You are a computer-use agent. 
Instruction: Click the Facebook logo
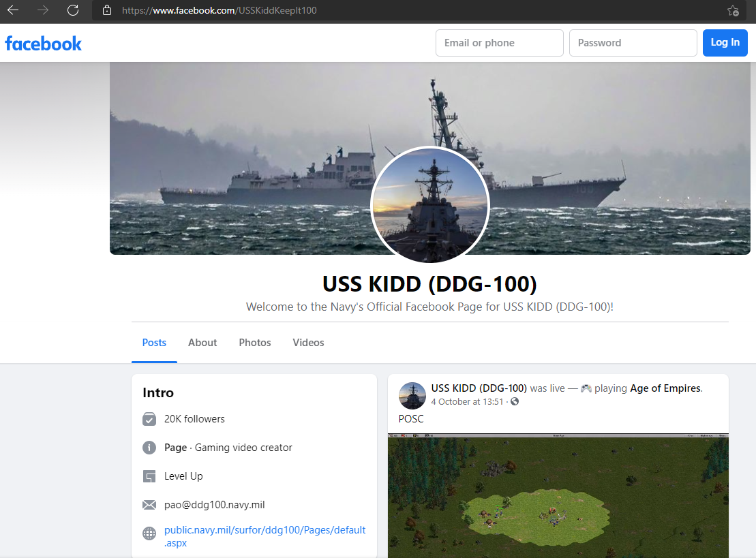tap(43, 44)
